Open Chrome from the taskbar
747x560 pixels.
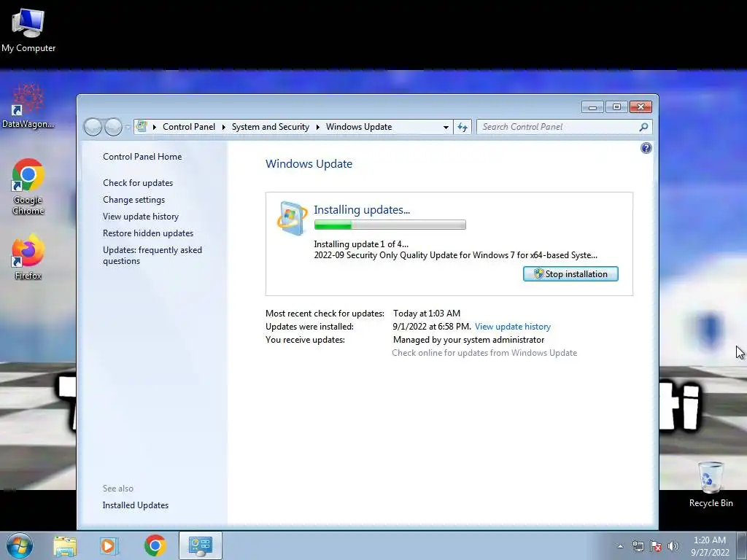(x=155, y=545)
